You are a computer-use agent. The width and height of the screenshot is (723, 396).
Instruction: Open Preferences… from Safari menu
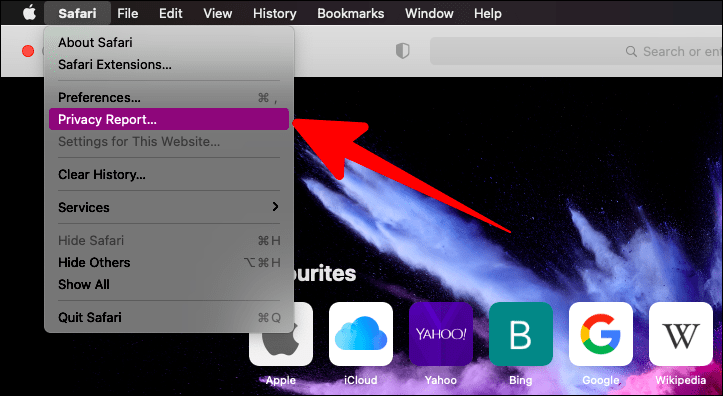pos(169,98)
